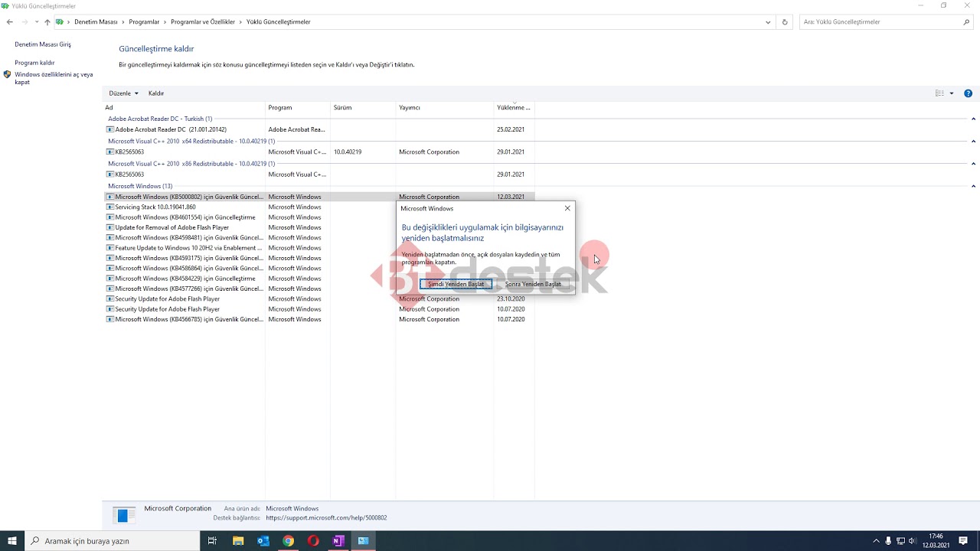Image resolution: width=980 pixels, height=551 pixels.
Task: Select the KB4593175 security update row
Action: tap(318, 258)
